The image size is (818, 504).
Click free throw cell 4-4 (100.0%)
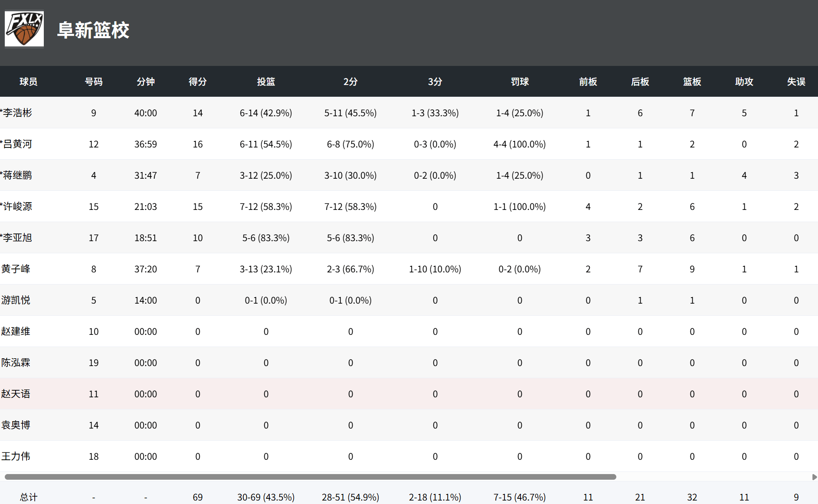click(x=520, y=144)
